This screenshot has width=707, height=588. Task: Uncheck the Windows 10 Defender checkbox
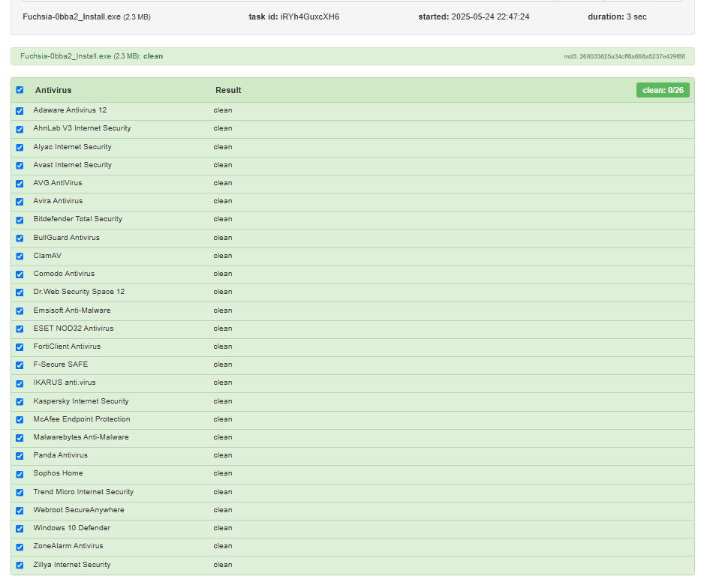(x=20, y=529)
